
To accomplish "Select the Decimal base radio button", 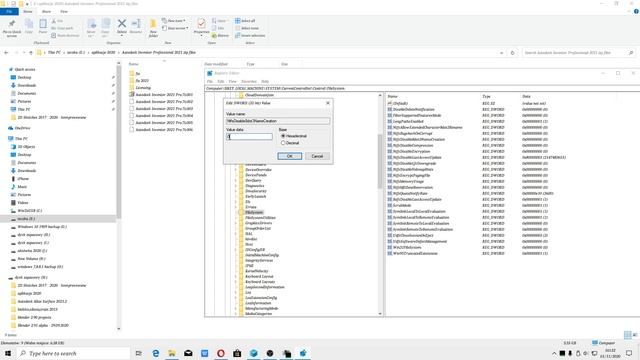I will 283,143.
